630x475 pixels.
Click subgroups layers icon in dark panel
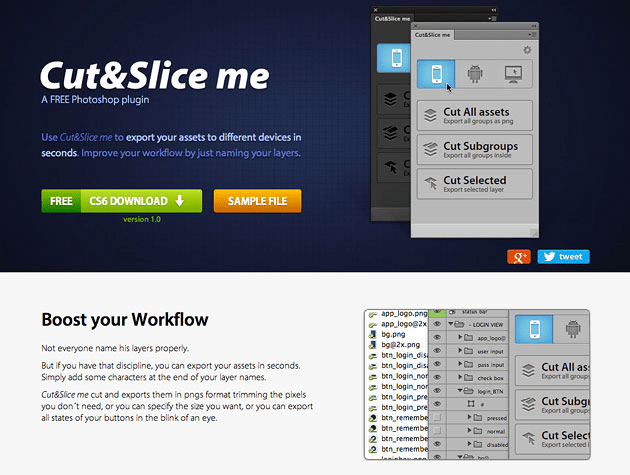391,133
